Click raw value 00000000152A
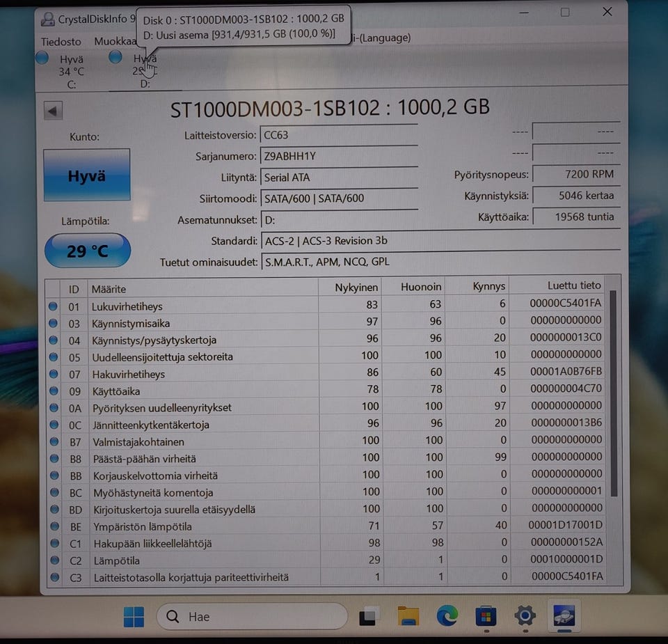Viewport: 668px width, 644px height. [x=566, y=542]
